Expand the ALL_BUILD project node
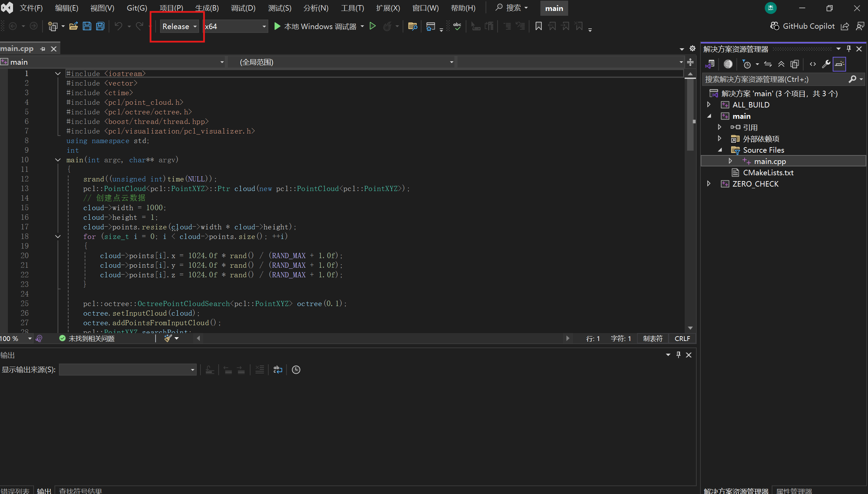The width and height of the screenshot is (868, 494). coord(709,105)
